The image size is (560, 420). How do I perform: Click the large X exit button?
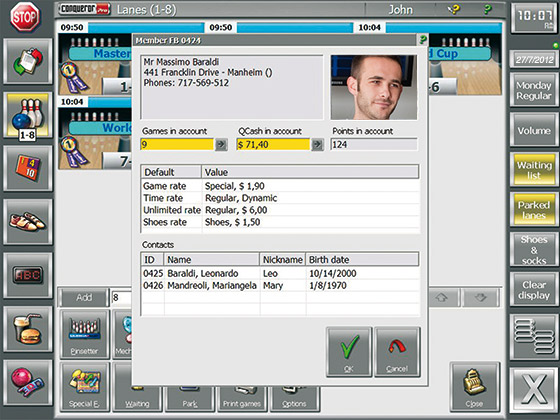pos(534,389)
